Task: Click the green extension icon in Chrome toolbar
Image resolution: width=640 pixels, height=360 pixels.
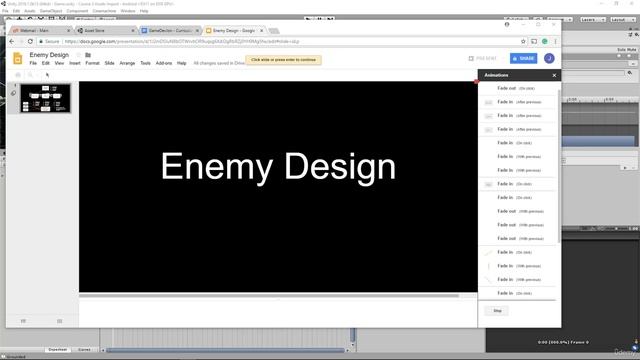Action: tap(544, 41)
